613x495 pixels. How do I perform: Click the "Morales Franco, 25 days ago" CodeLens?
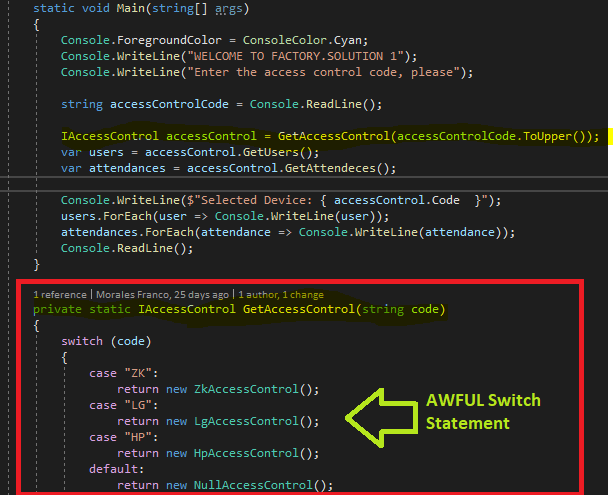pyautogui.click(x=162, y=294)
